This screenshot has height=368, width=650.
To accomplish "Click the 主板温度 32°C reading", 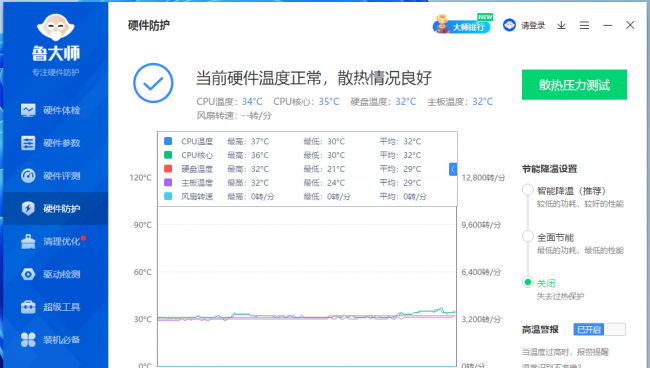I will (460, 102).
